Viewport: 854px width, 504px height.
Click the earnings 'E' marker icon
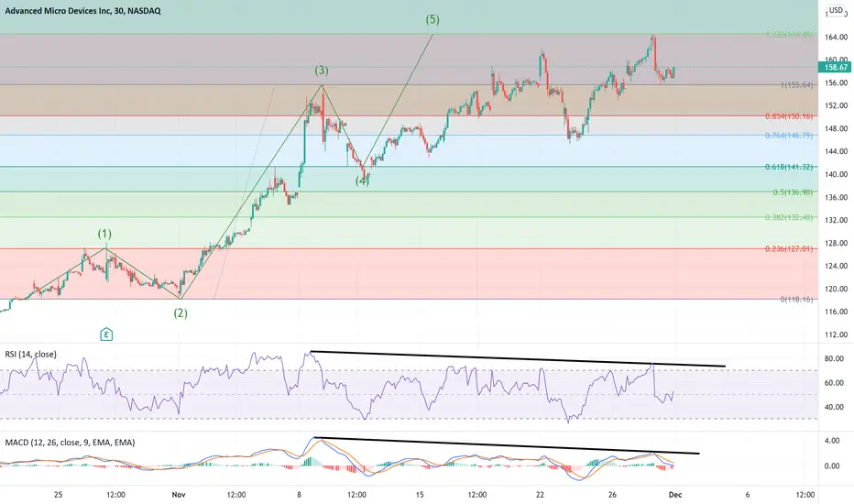(x=106, y=334)
